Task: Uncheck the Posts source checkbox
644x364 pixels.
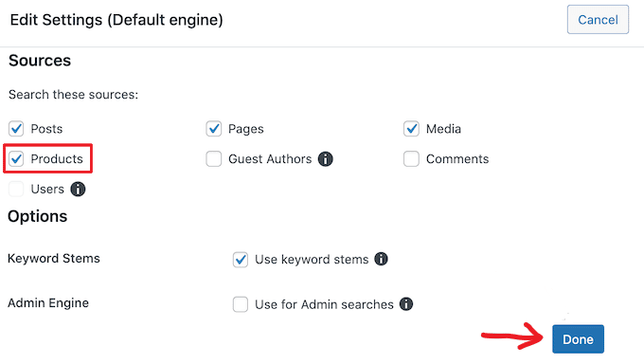Action: 16,129
